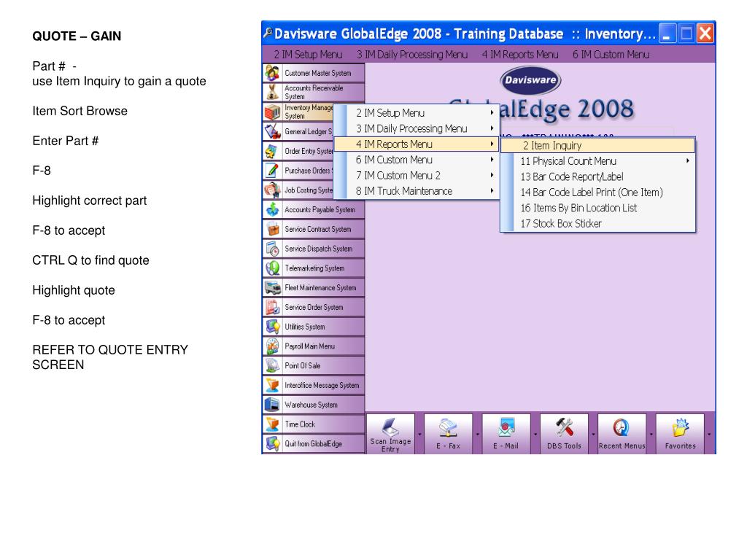Image resolution: width=747 pixels, height=560 pixels.
Task: Open the E - Mail tool
Action: pos(506,434)
